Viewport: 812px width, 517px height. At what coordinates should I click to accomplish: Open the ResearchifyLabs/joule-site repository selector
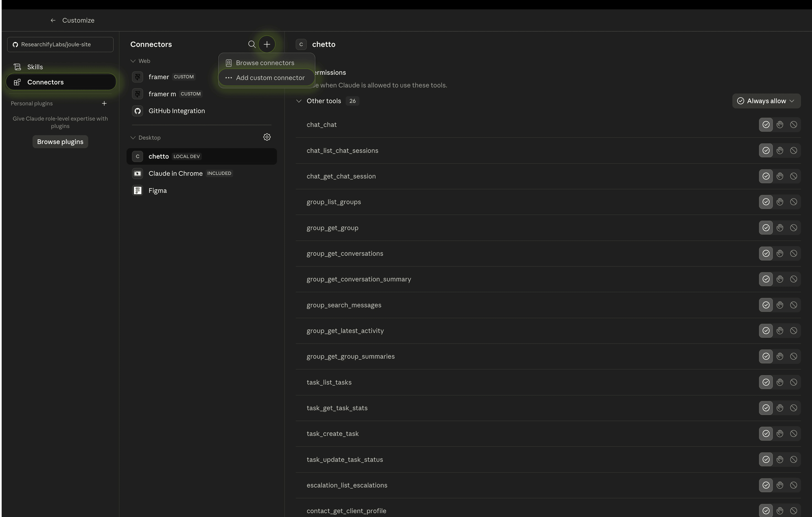click(60, 45)
